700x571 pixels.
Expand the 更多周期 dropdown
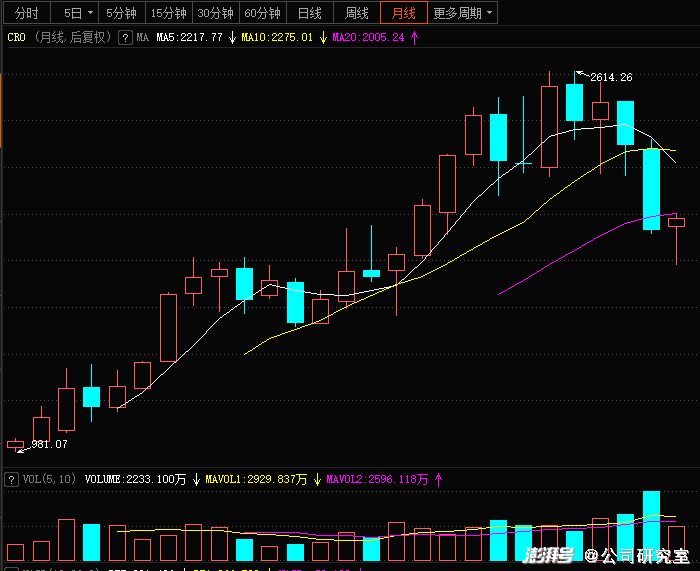point(462,13)
